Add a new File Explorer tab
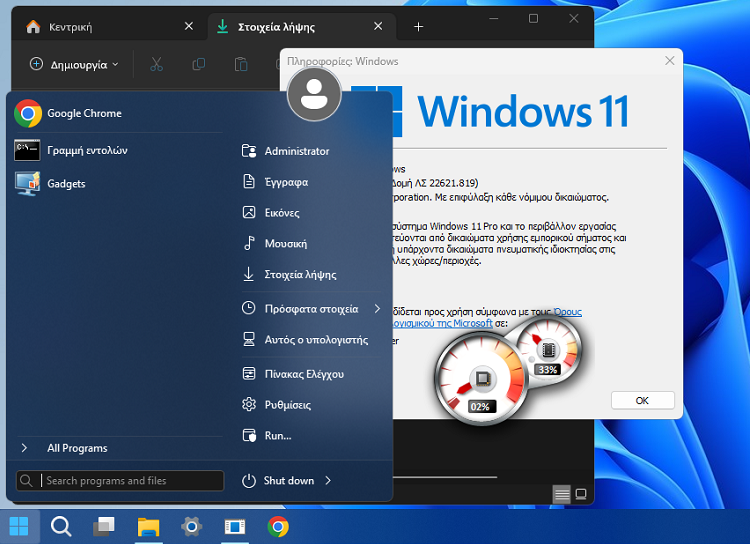 [419, 27]
